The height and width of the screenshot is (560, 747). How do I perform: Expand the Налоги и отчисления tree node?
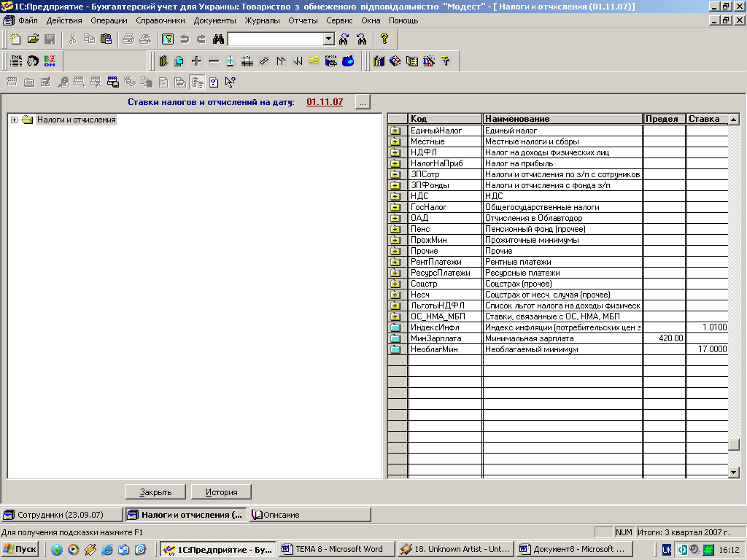[x=15, y=120]
